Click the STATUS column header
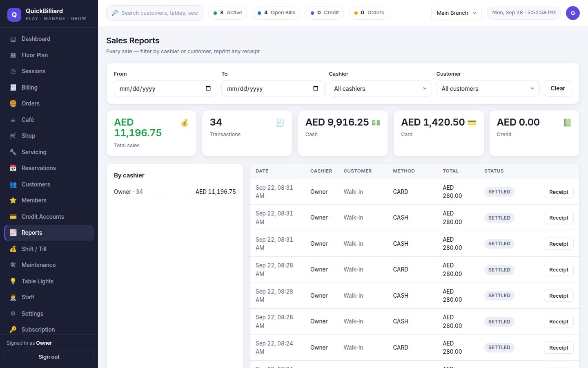The image size is (588, 368). coord(494,171)
